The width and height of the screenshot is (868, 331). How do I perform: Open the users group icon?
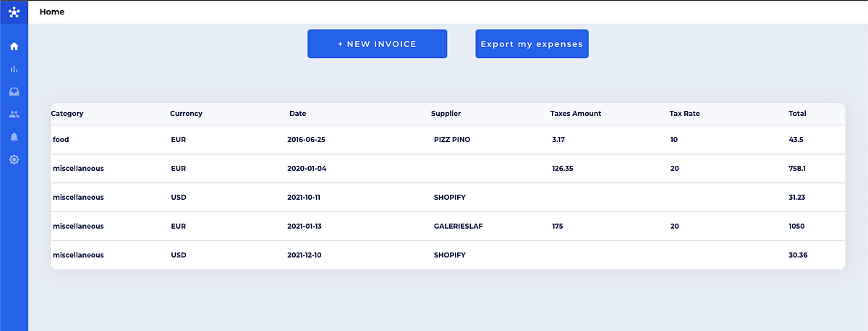(14, 114)
